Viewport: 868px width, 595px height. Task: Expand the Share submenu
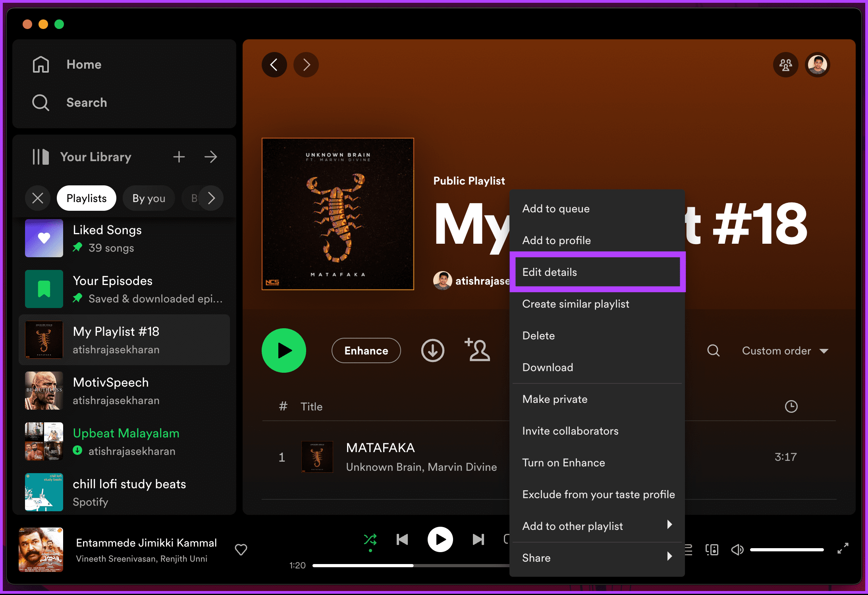597,558
